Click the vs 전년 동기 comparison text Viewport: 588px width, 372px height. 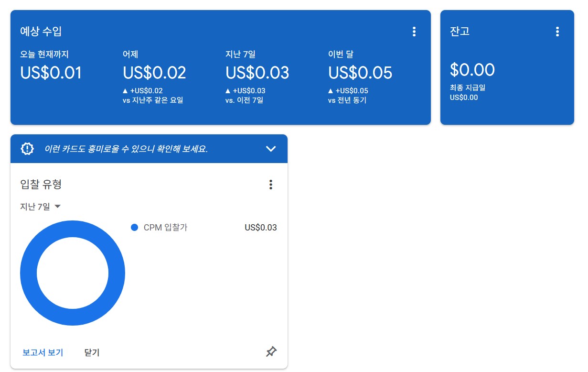pyautogui.click(x=347, y=100)
